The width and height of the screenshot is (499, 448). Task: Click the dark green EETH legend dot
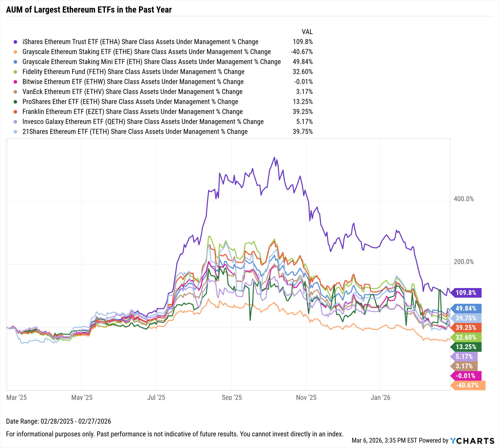[15, 102]
